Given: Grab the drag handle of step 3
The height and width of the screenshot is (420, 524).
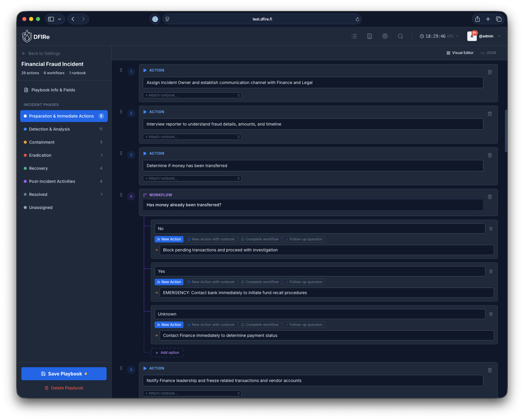Looking at the screenshot, I should pyautogui.click(x=121, y=153).
